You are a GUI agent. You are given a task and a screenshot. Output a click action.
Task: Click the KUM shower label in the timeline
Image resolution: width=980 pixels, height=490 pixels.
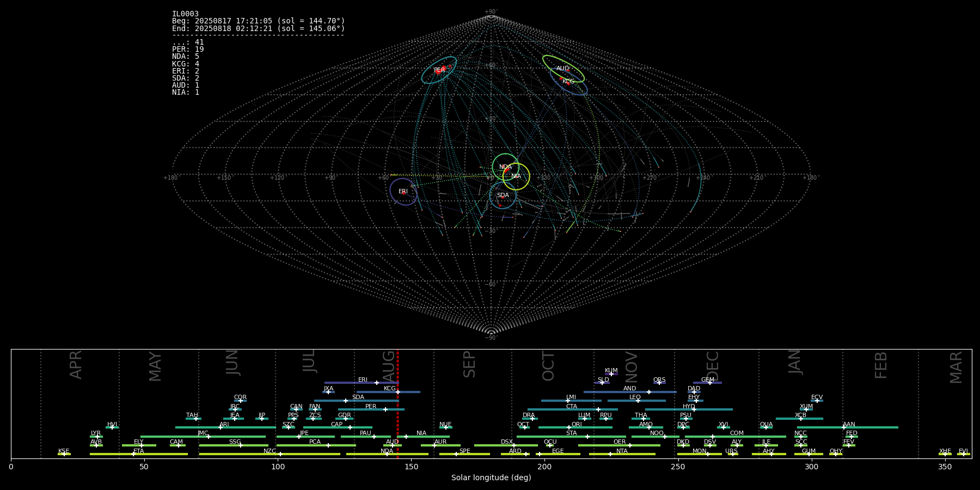(x=611, y=371)
